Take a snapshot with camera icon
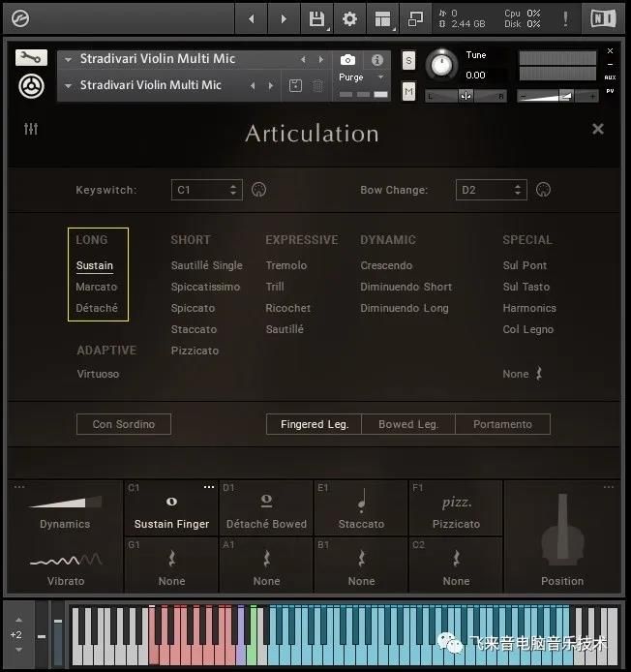Screen dimensions: 631x672 [347, 60]
